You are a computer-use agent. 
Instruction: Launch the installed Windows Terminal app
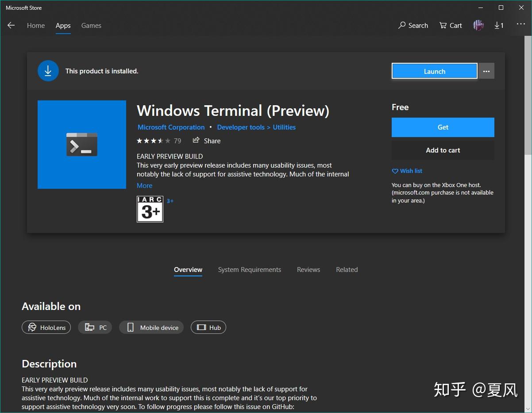point(434,71)
